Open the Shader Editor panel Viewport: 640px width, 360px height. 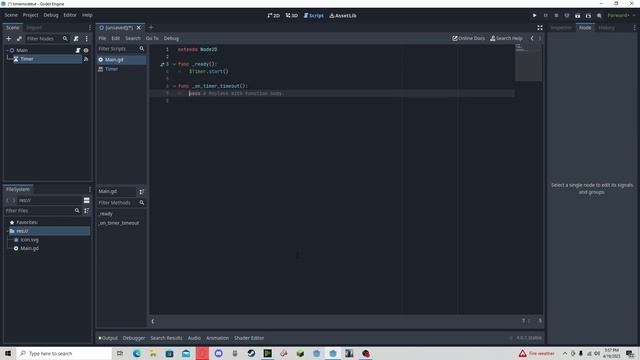tap(249, 338)
